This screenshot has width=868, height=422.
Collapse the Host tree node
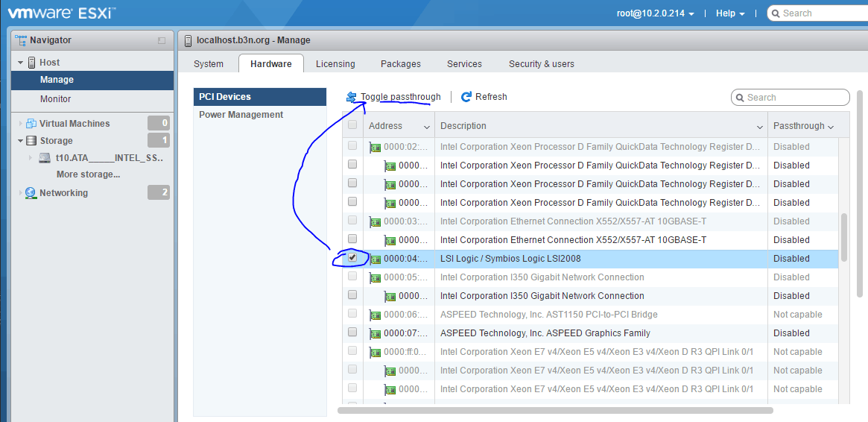pyautogui.click(x=20, y=63)
